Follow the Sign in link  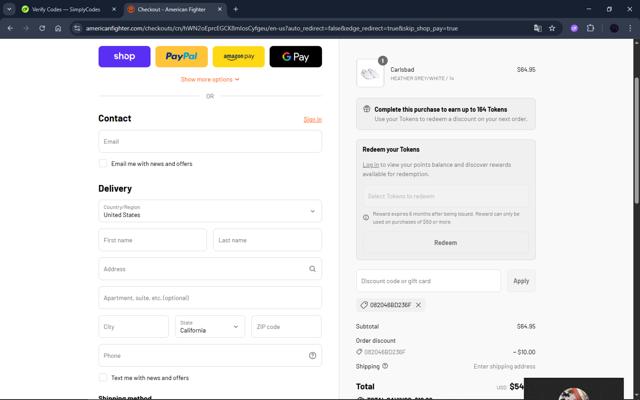[x=313, y=119]
